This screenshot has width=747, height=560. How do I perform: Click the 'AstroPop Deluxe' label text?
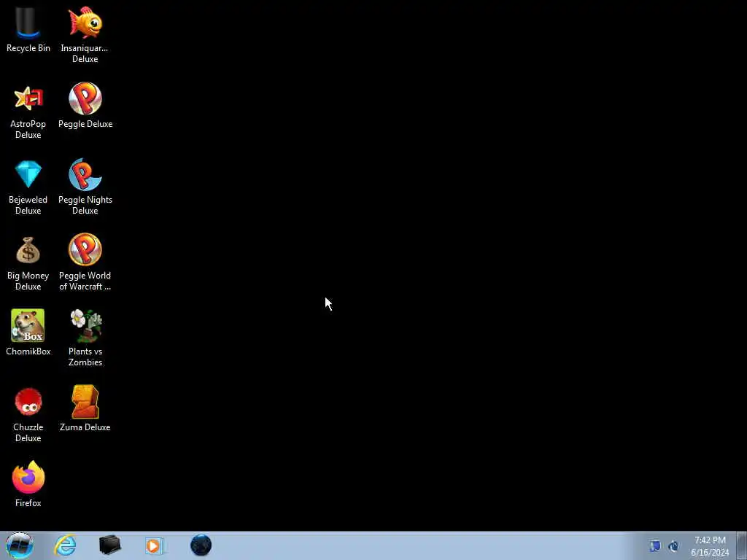click(28, 129)
